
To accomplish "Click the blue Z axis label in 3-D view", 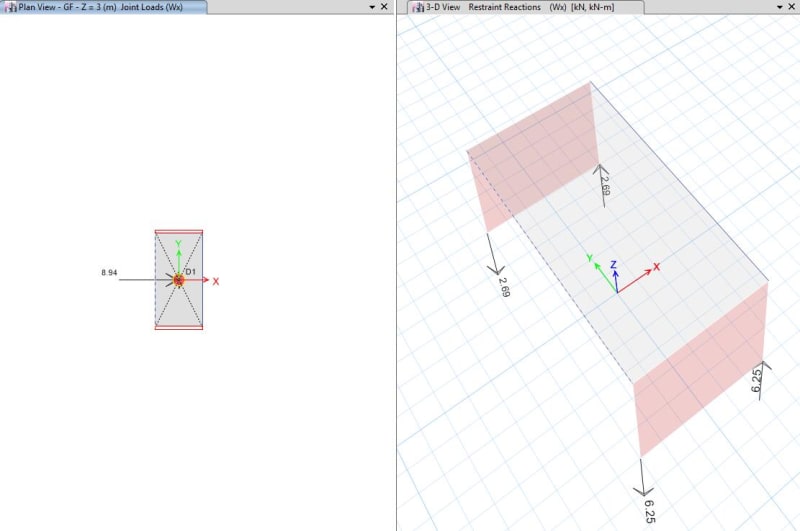I will click(613, 265).
